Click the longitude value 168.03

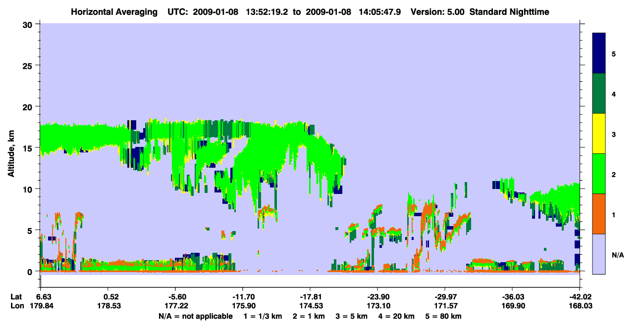coord(580,306)
